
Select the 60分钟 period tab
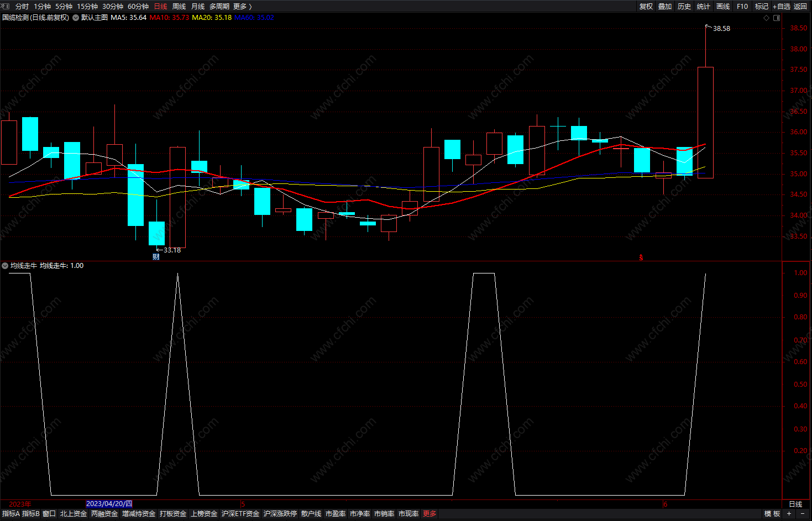pos(138,7)
